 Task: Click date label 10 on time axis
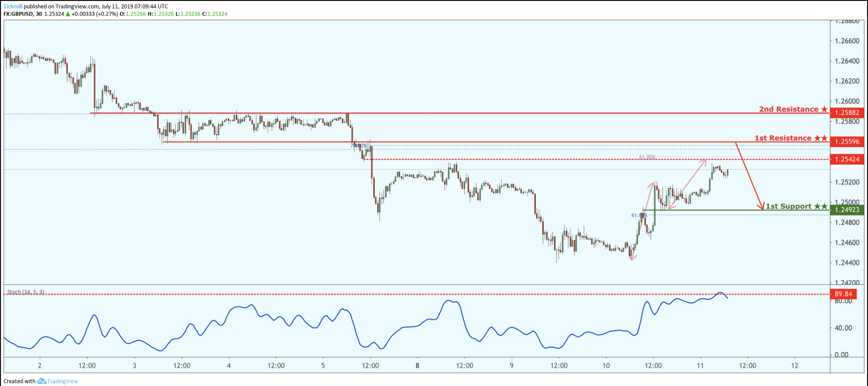606,366
